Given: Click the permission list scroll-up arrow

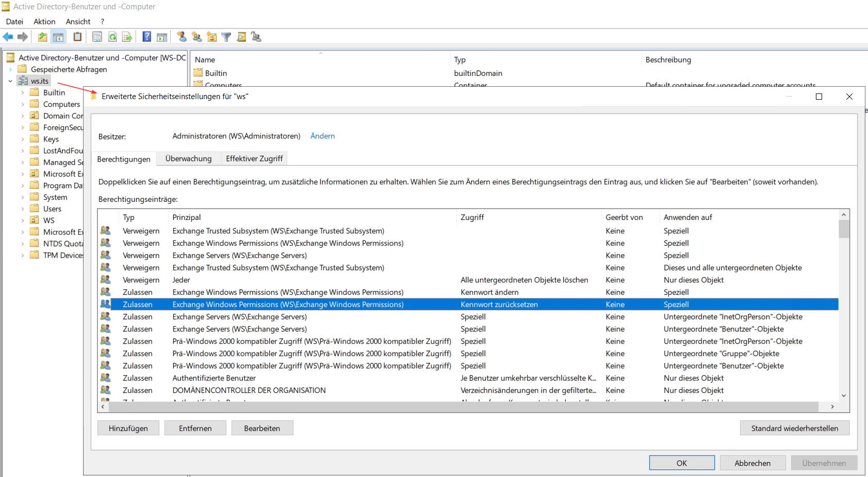Looking at the screenshot, I should 844,215.
